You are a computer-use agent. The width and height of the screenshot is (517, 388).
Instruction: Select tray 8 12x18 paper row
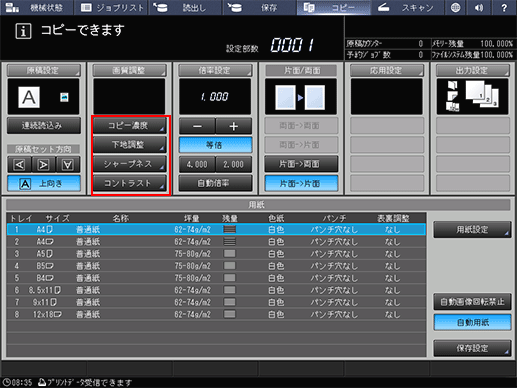(216, 314)
